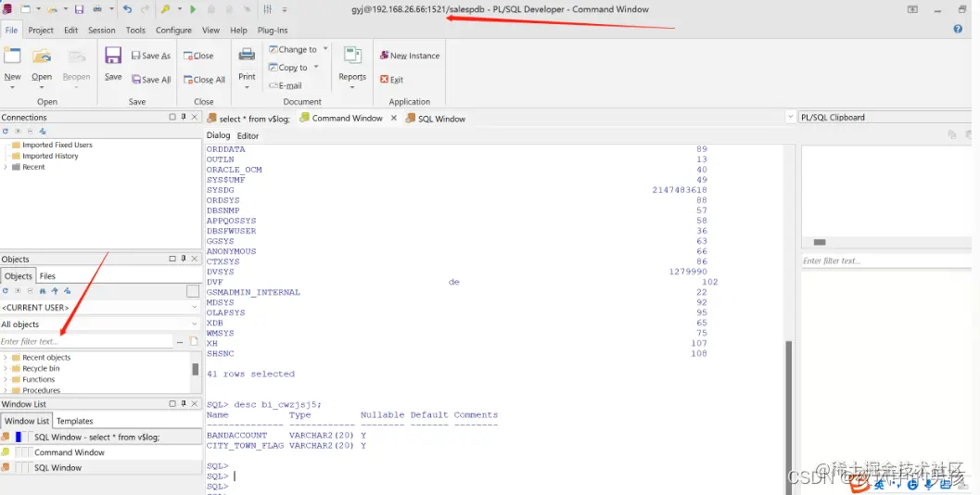Open the Print dropdown arrow
This screenshot has height=495, width=980.
coord(247,87)
